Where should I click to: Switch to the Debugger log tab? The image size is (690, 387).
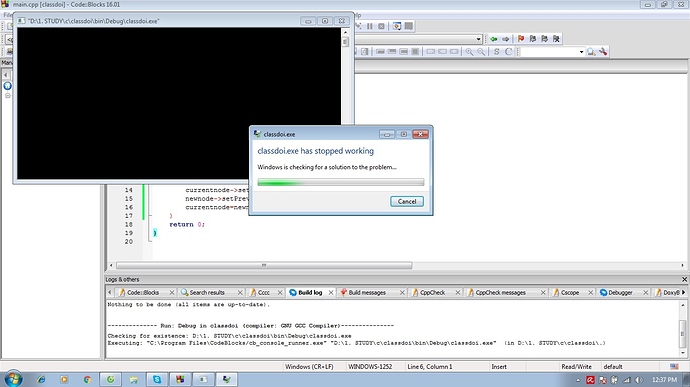pyautogui.click(x=620, y=292)
